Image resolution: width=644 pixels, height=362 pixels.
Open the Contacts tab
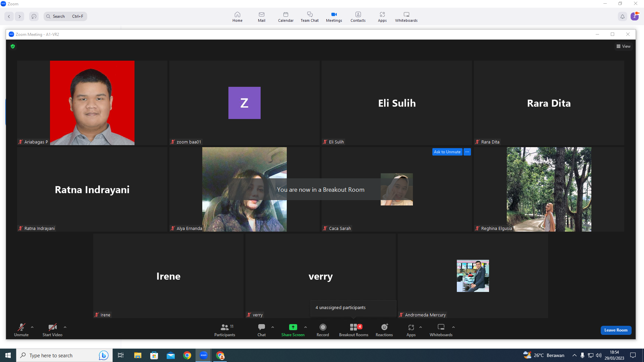click(x=358, y=17)
